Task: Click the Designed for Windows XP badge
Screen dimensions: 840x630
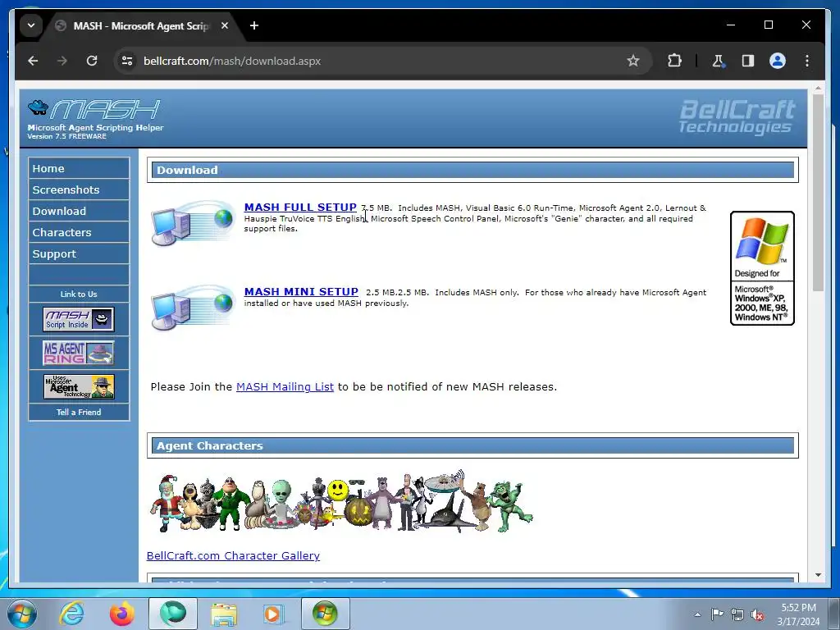Action: pyautogui.click(x=762, y=268)
